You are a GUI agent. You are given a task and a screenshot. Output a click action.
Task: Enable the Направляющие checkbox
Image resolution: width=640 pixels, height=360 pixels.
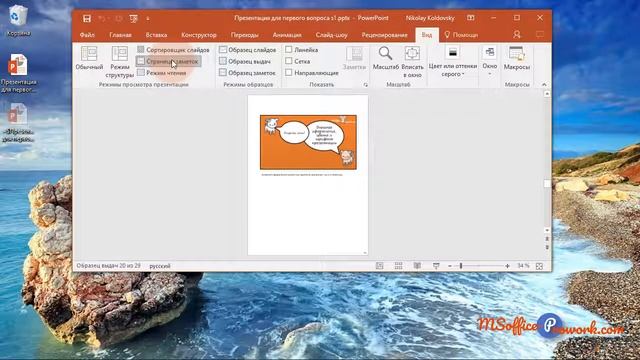289,72
